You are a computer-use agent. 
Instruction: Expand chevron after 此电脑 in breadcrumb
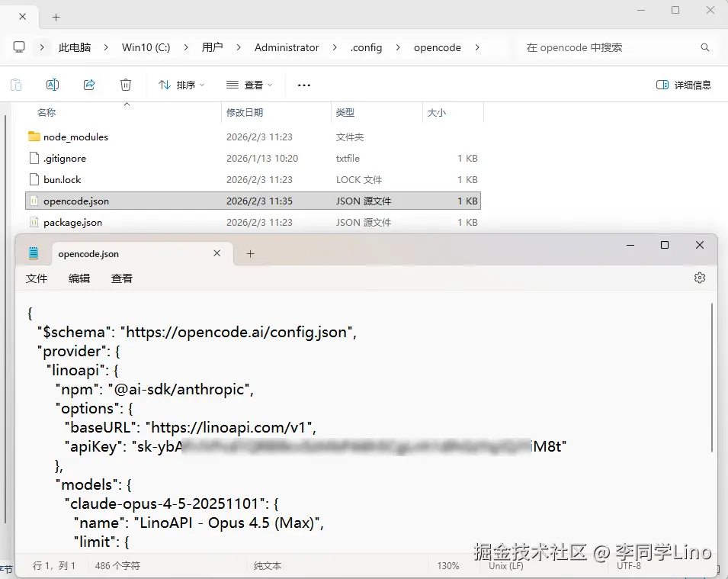(x=106, y=47)
